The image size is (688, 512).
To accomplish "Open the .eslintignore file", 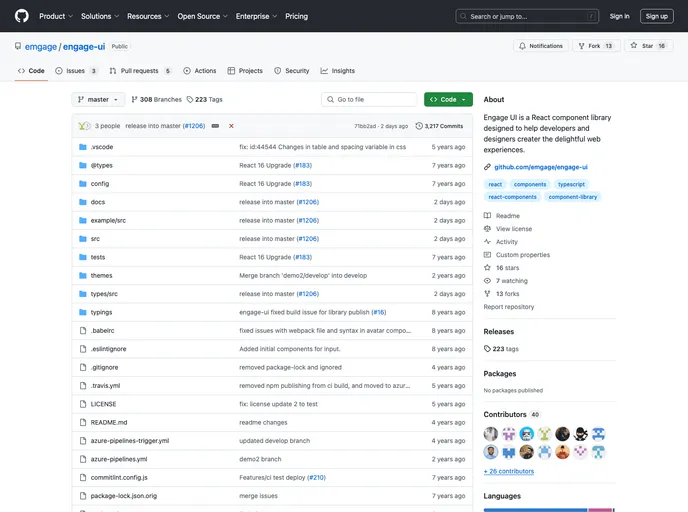I will 108,349.
